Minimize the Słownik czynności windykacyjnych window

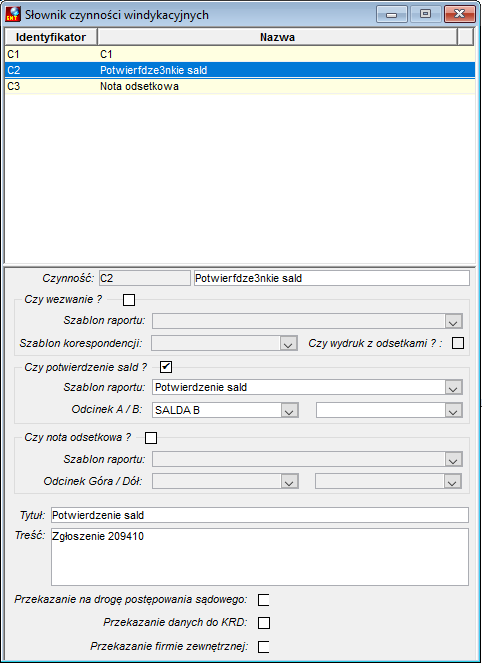tap(392, 14)
